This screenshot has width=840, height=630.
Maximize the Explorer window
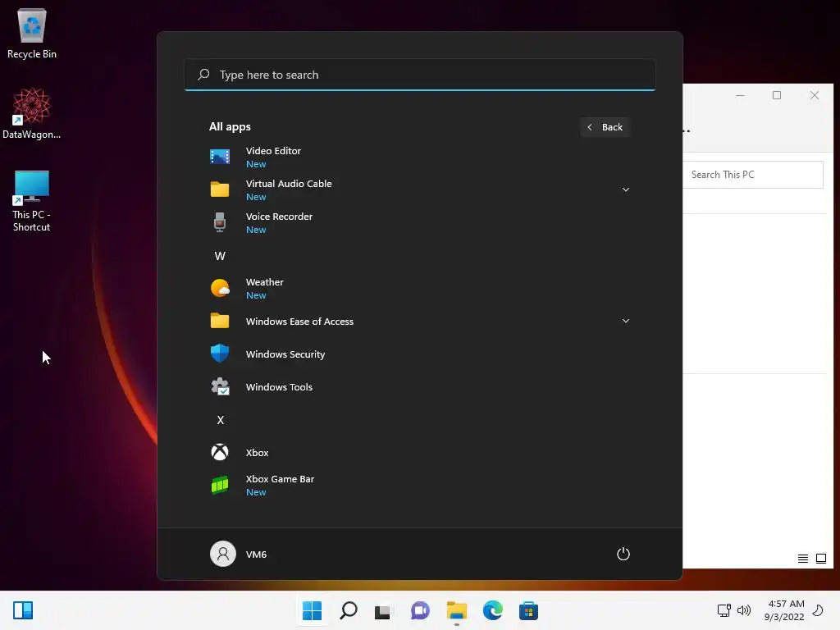click(777, 95)
